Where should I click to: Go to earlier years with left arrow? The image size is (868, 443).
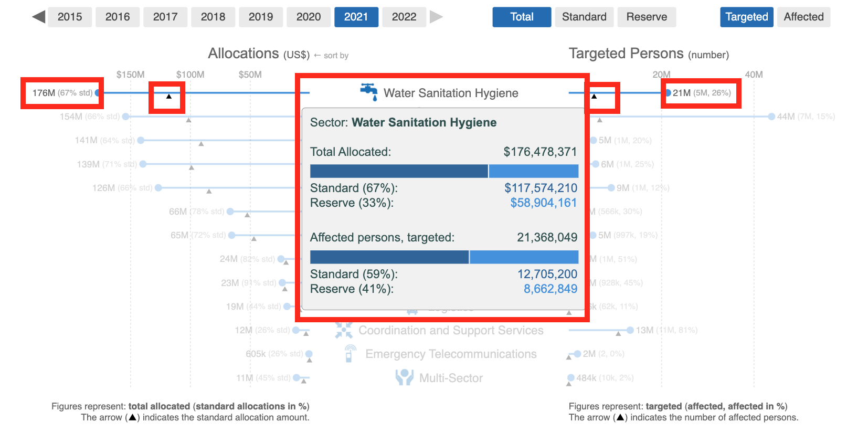click(39, 17)
